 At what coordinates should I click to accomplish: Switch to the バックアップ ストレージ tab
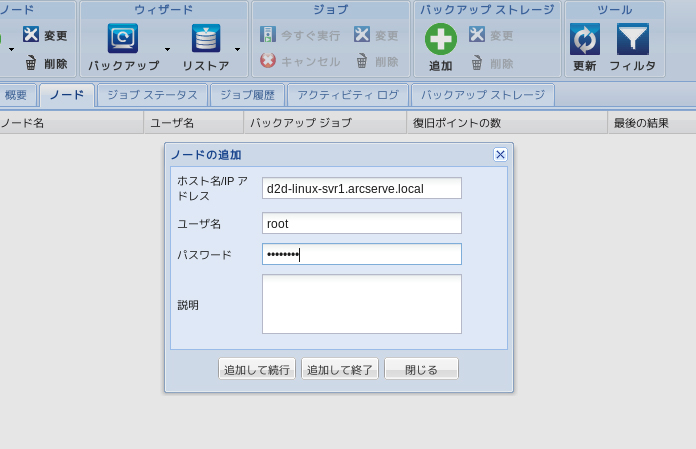tap(483, 95)
